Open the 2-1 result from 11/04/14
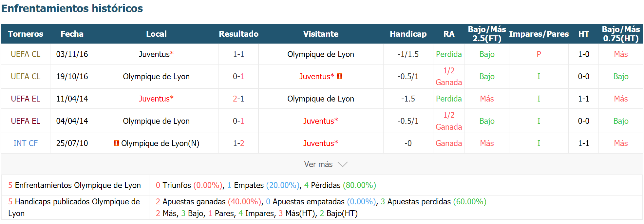This screenshot has width=644, height=224. [238, 99]
